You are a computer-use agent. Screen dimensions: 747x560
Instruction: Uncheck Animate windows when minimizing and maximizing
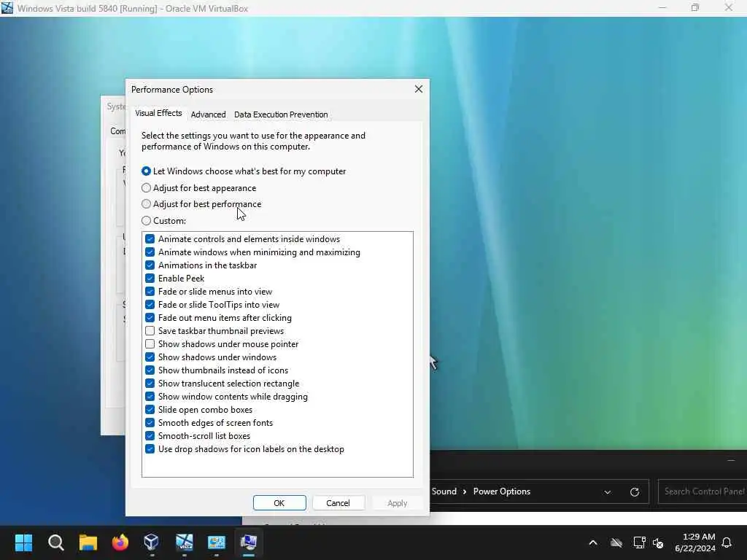[x=150, y=252]
